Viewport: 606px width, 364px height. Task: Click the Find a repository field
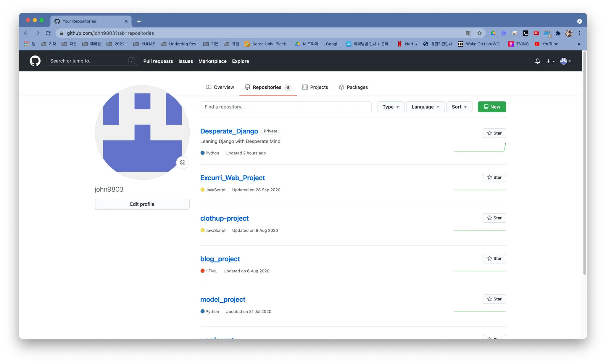[x=286, y=107]
